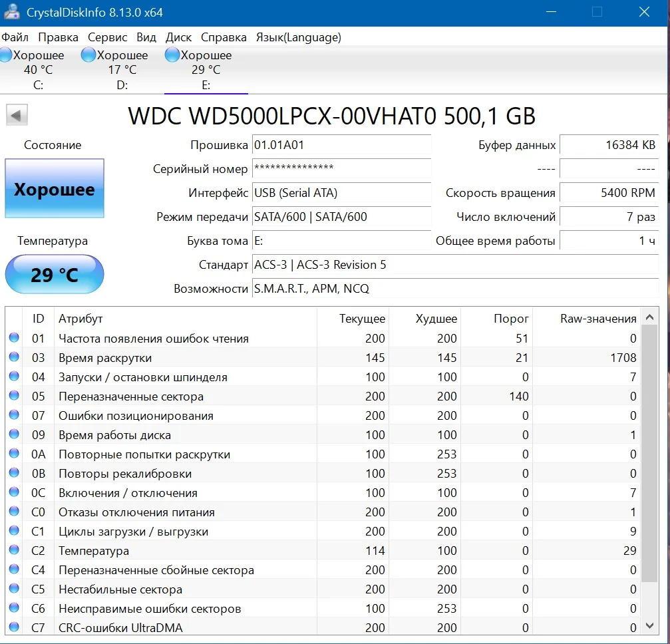
Task: Open the Язык(Language) menu
Action: [298, 37]
